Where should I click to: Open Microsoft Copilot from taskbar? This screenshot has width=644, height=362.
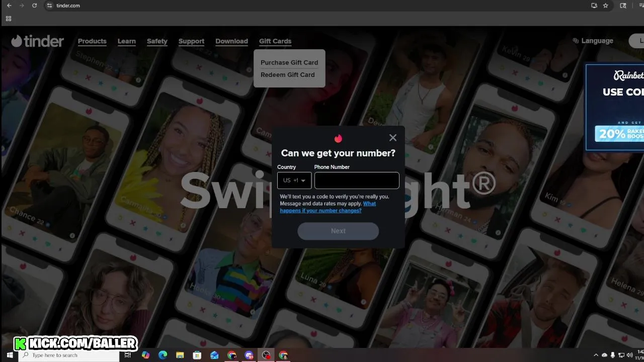pos(145,355)
